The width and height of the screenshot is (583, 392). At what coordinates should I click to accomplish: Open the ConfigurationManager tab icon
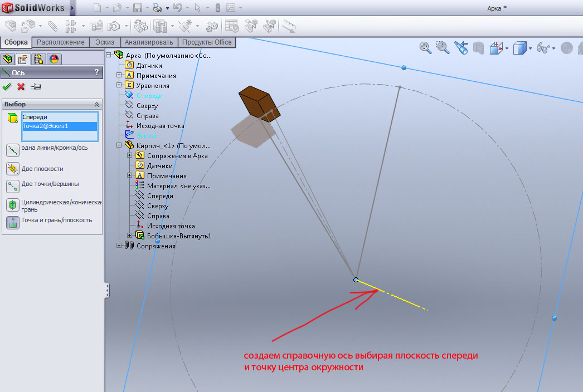[x=38, y=59]
